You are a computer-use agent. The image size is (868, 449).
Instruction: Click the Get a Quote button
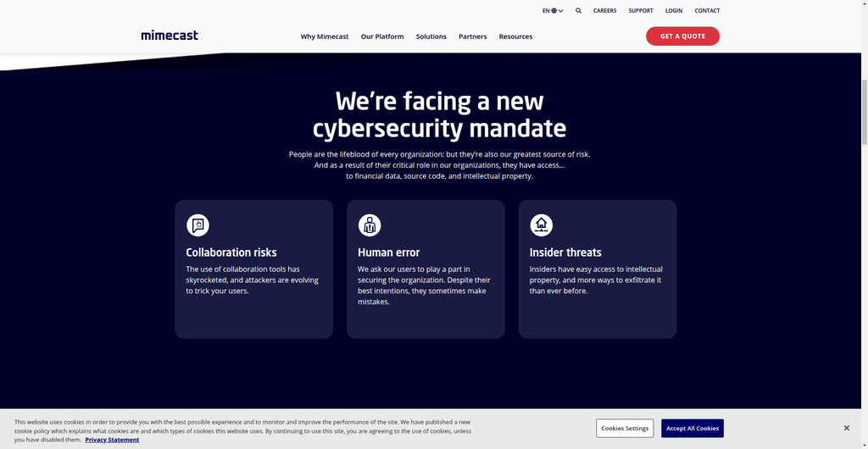coord(682,36)
